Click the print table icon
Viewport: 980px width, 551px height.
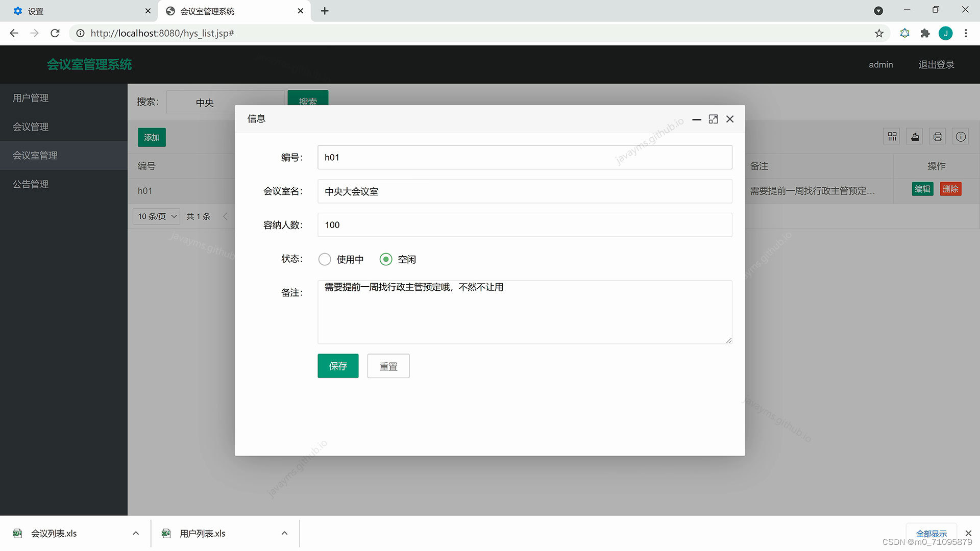tap(938, 137)
